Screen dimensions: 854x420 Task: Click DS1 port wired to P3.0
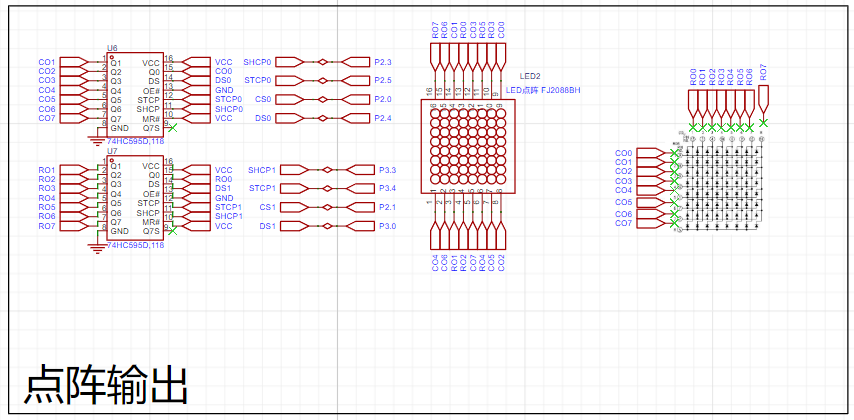click(x=294, y=226)
